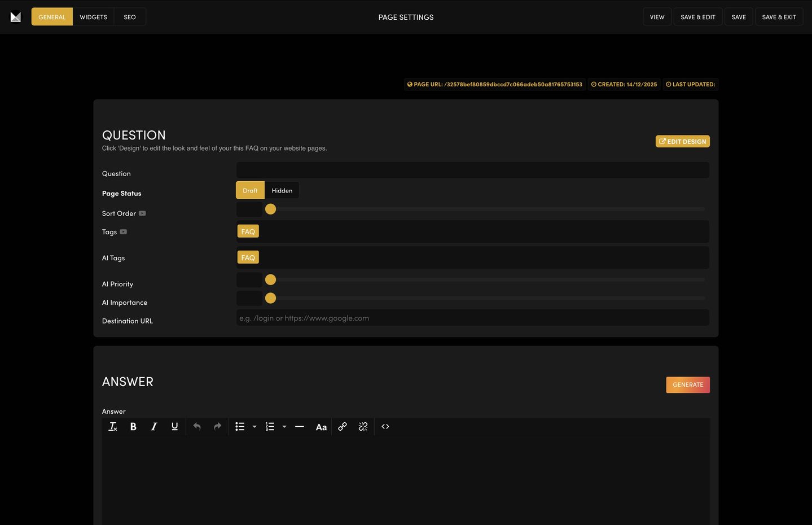
Task: Apply italic formatting in the answer toolbar
Action: [x=153, y=426]
